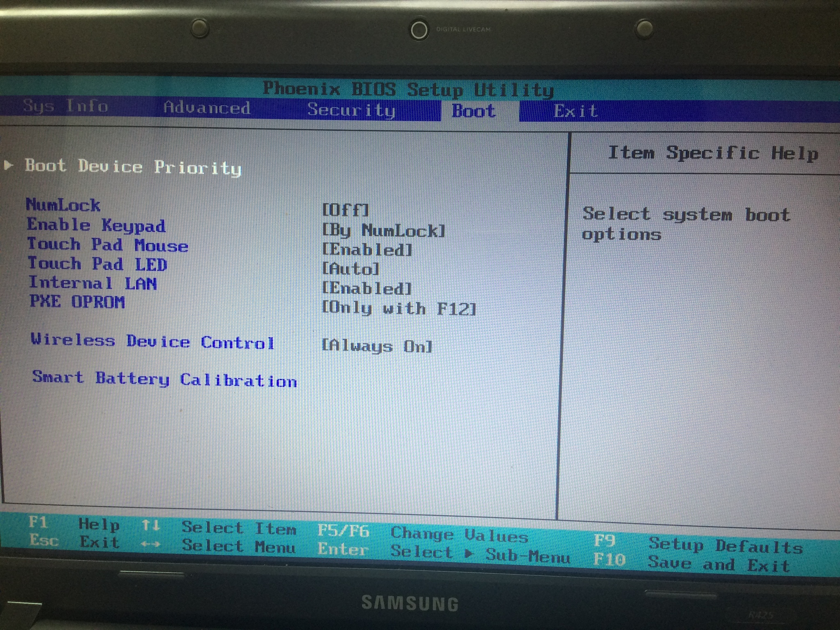Open the Security menu tab

click(x=351, y=110)
